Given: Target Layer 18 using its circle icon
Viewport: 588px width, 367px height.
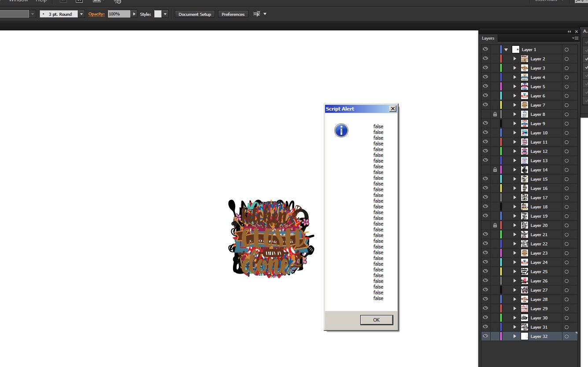Looking at the screenshot, I should click(x=566, y=207).
